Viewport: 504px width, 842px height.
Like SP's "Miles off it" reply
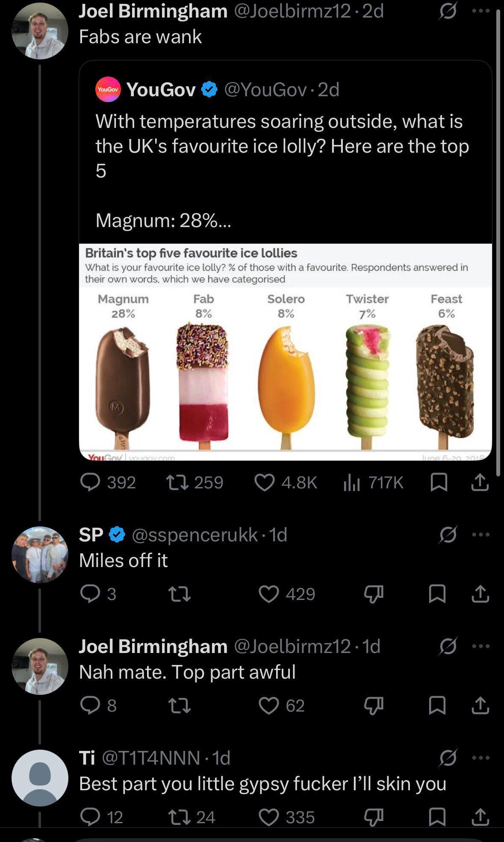tap(287, 594)
